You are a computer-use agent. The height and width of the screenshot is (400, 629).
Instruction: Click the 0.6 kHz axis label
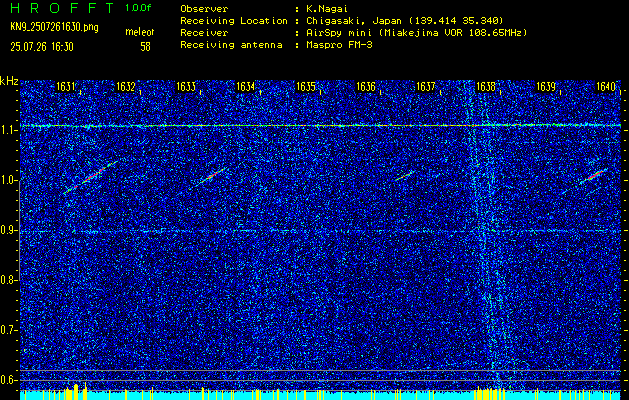click(x=7, y=380)
